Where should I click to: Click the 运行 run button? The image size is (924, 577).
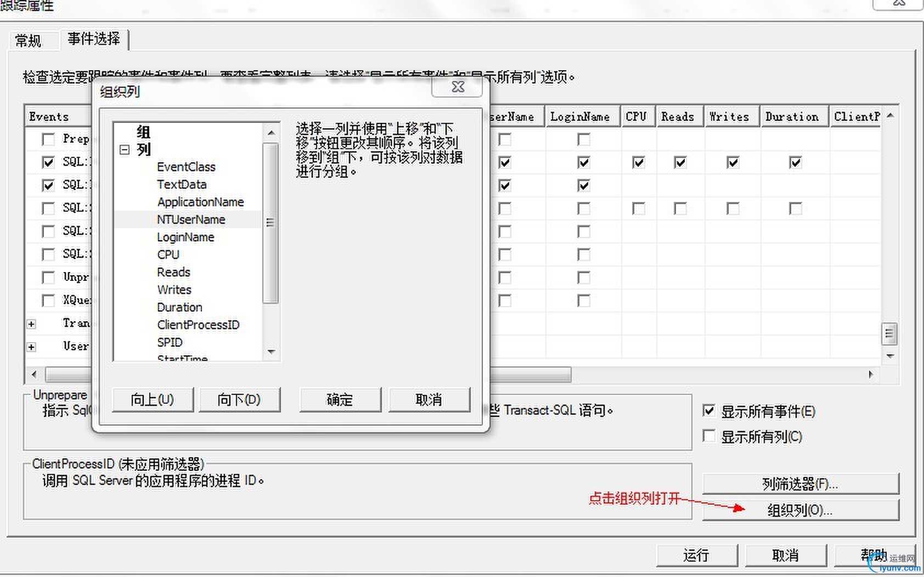[697, 555]
